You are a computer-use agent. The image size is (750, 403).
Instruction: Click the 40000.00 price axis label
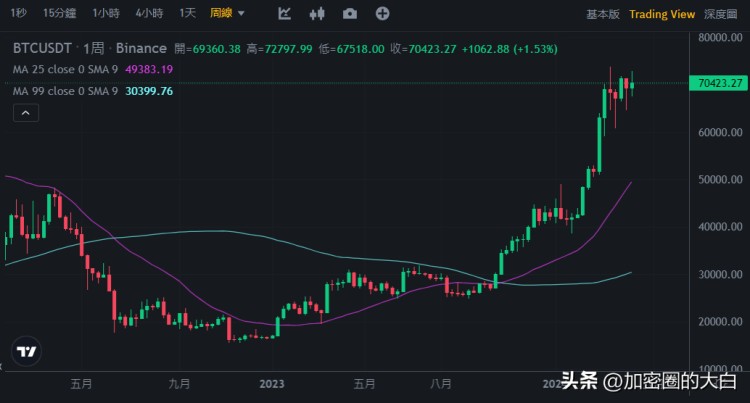pyautogui.click(x=720, y=227)
